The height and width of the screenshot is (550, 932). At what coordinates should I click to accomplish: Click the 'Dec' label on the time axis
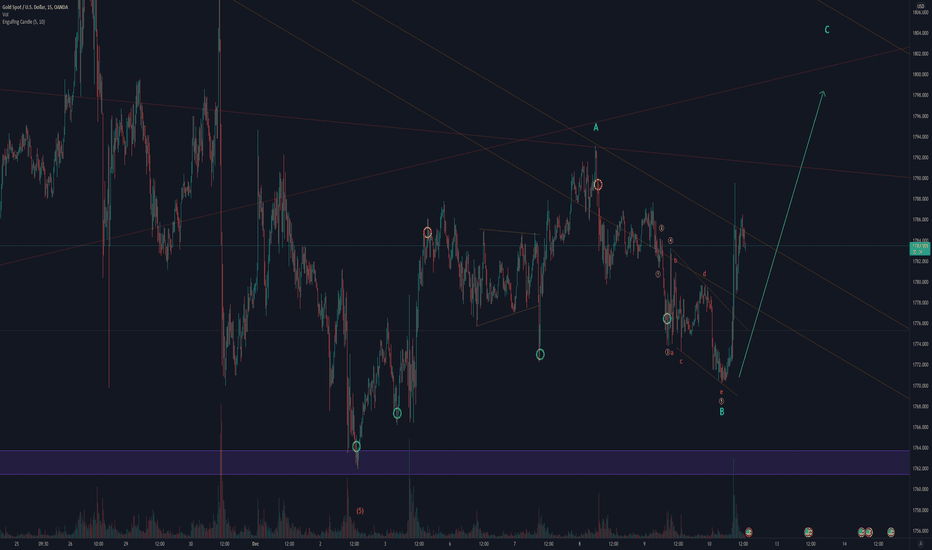click(255, 543)
